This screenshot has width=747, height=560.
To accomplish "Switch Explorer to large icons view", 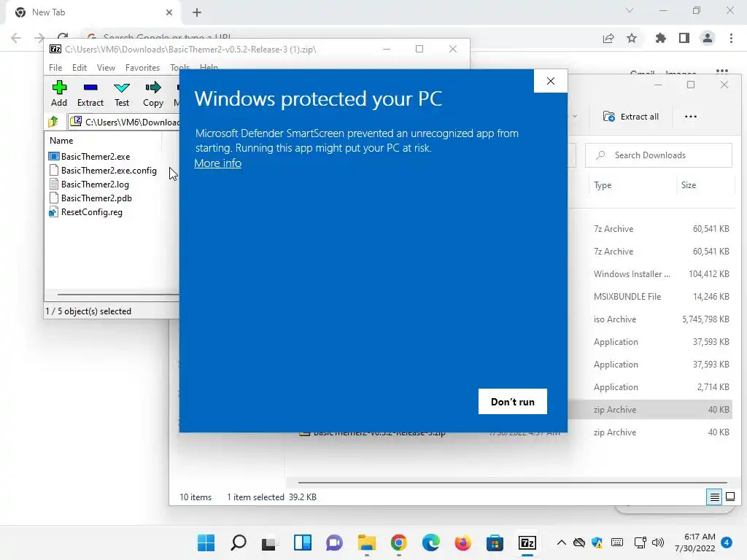I will tap(729, 497).
